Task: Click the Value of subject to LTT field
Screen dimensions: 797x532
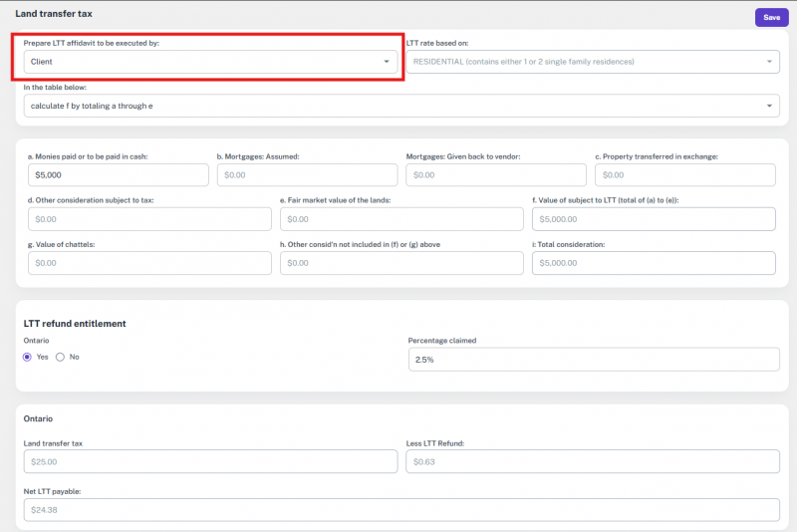Action: (654, 218)
